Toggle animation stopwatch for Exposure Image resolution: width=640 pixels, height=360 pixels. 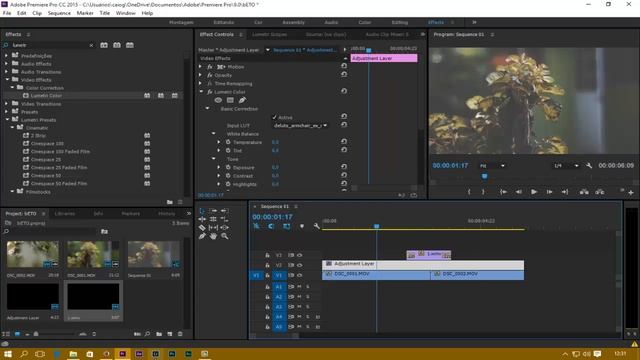tap(228, 167)
